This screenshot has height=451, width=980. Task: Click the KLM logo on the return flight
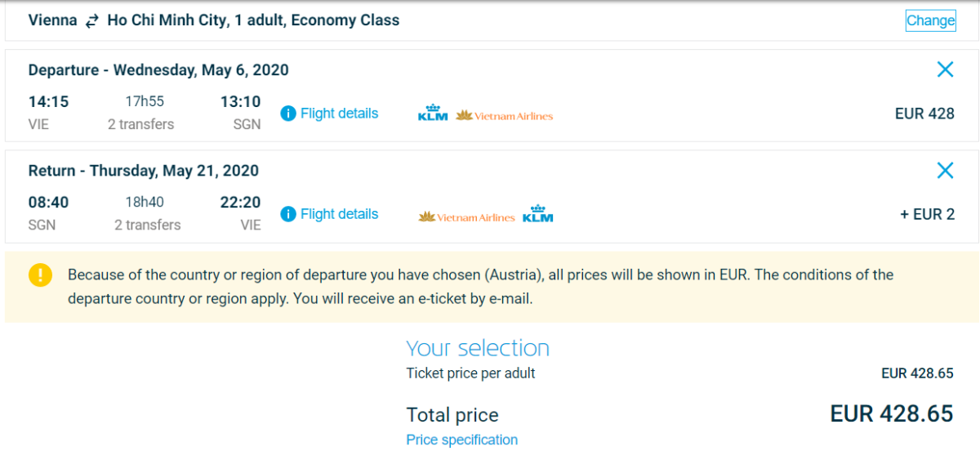(538, 214)
